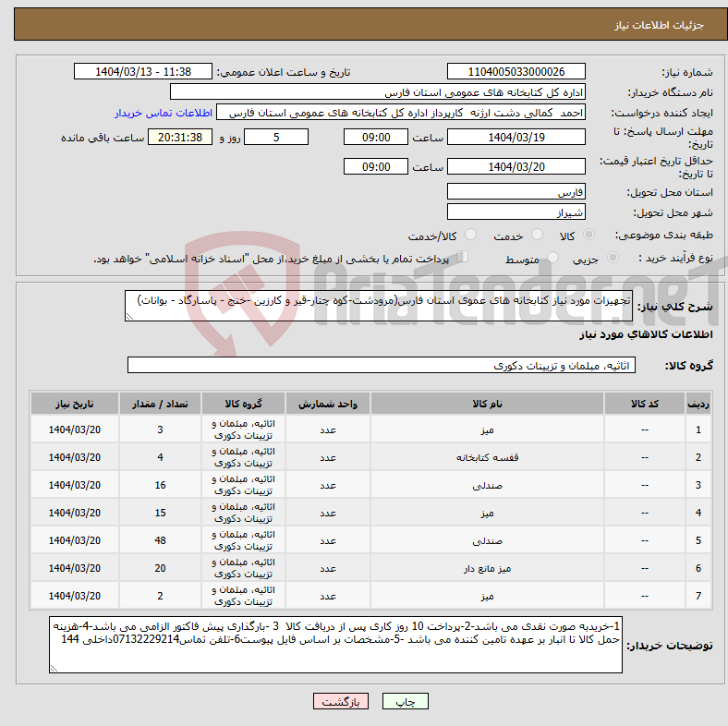Click the buyer notes text area
Viewport: 728px width, 726px height.
tap(335, 645)
